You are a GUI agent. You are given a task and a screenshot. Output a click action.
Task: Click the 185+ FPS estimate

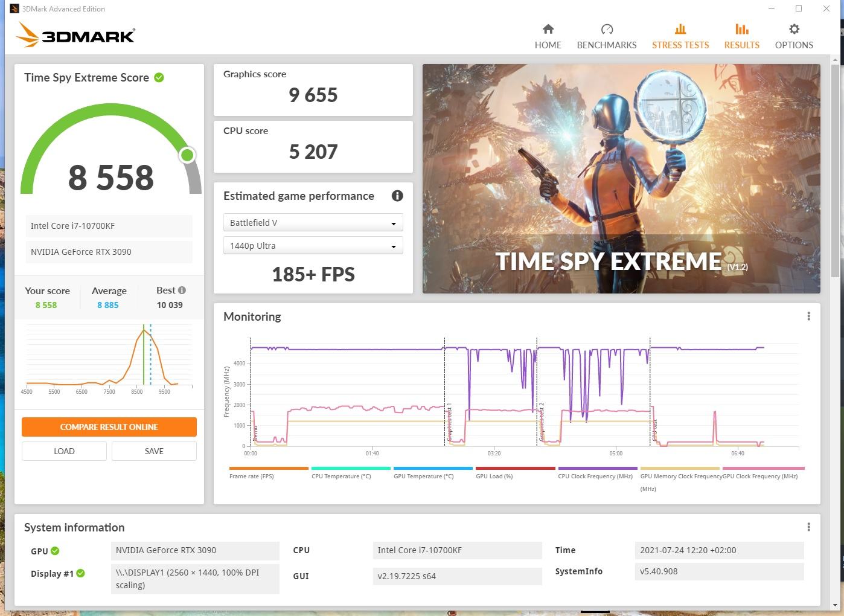tap(313, 274)
